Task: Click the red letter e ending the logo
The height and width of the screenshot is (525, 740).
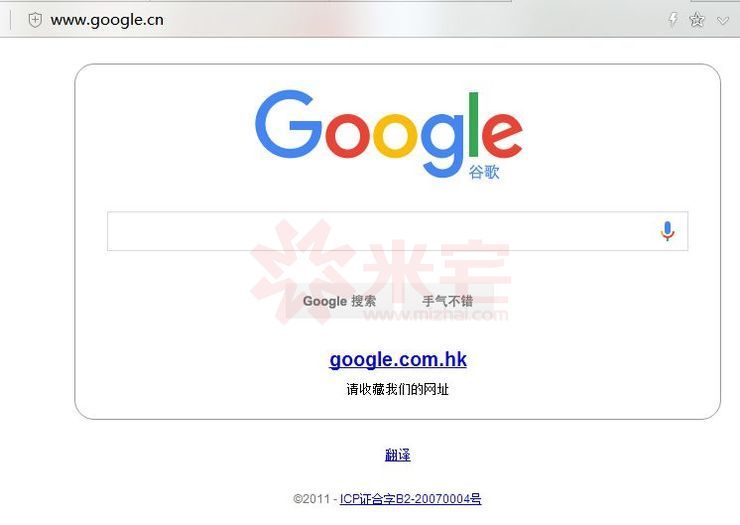Action: pos(502,135)
